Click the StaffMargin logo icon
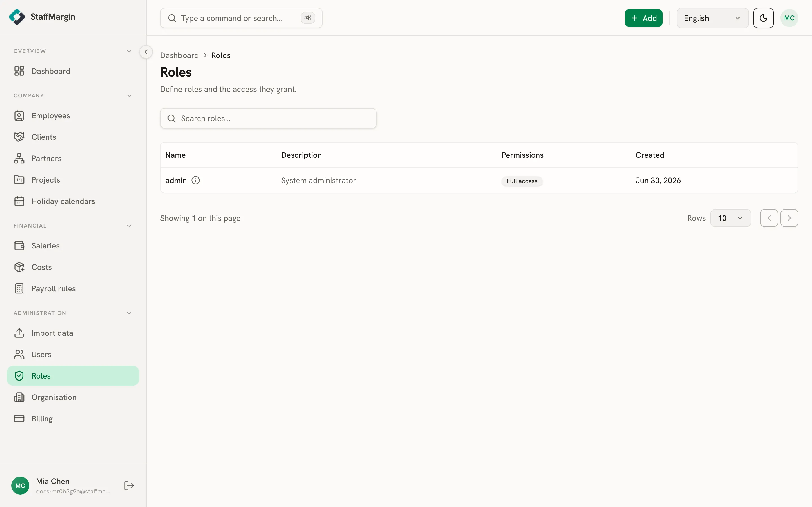Viewport: 812px width, 507px height. click(x=17, y=17)
